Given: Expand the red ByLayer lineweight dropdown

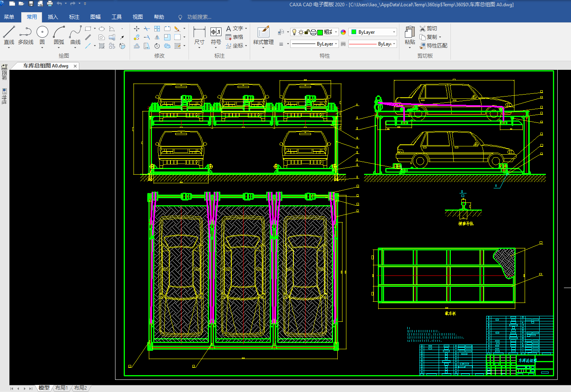Looking at the screenshot, I should coord(394,44).
